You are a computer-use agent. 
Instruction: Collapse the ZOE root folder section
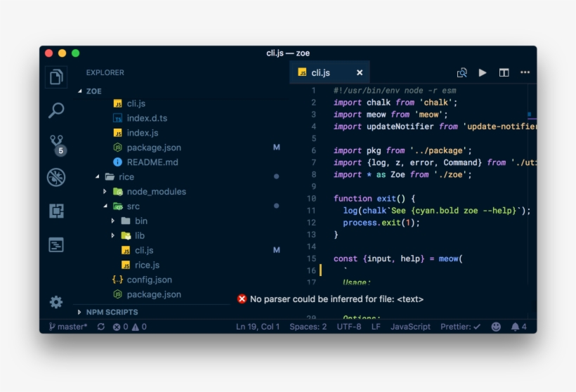(79, 91)
